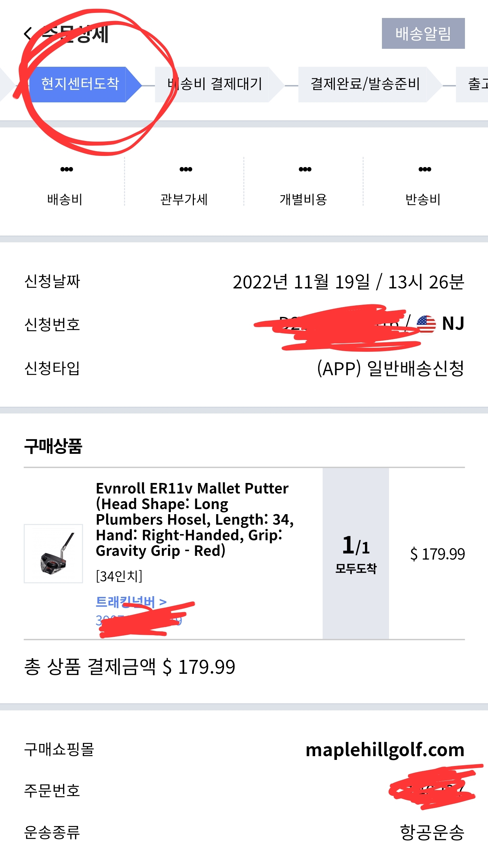Open the 개별비용 fee label
The width and height of the screenshot is (488, 868).
(x=303, y=200)
